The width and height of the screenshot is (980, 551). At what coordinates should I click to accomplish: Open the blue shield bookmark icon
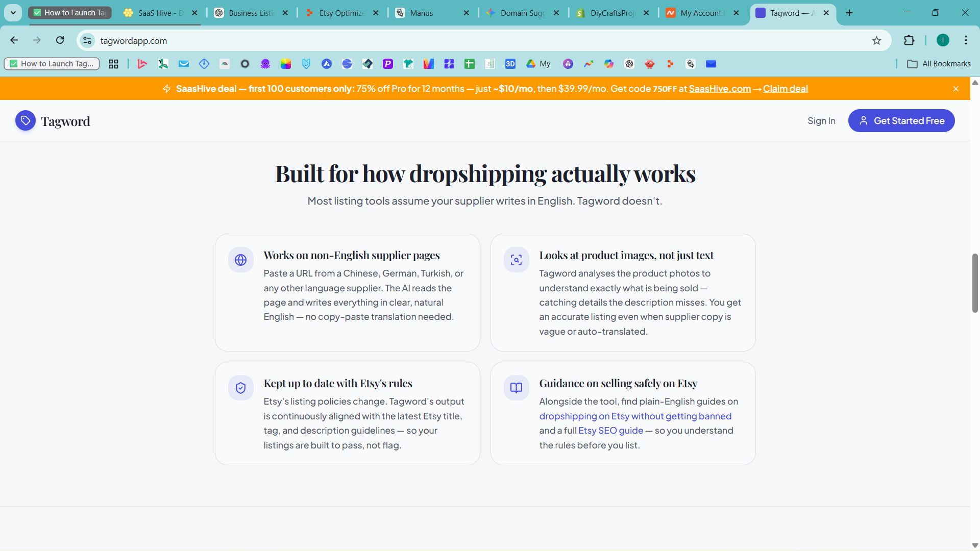point(306,64)
